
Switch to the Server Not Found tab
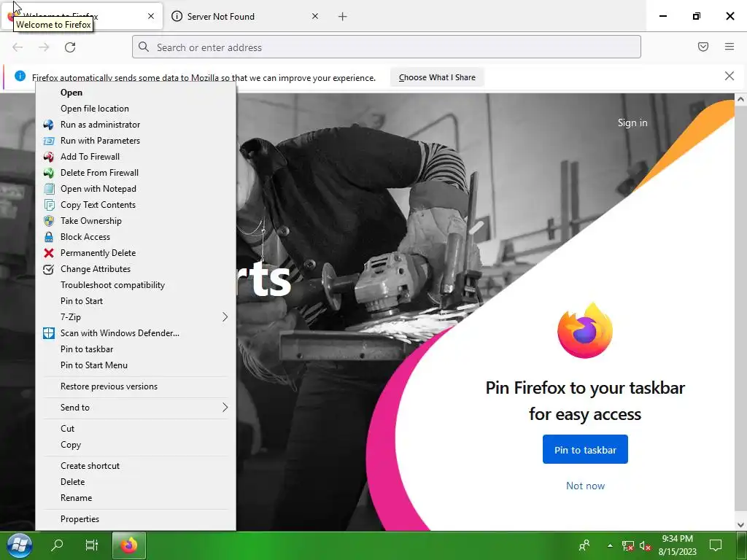[x=245, y=16]
